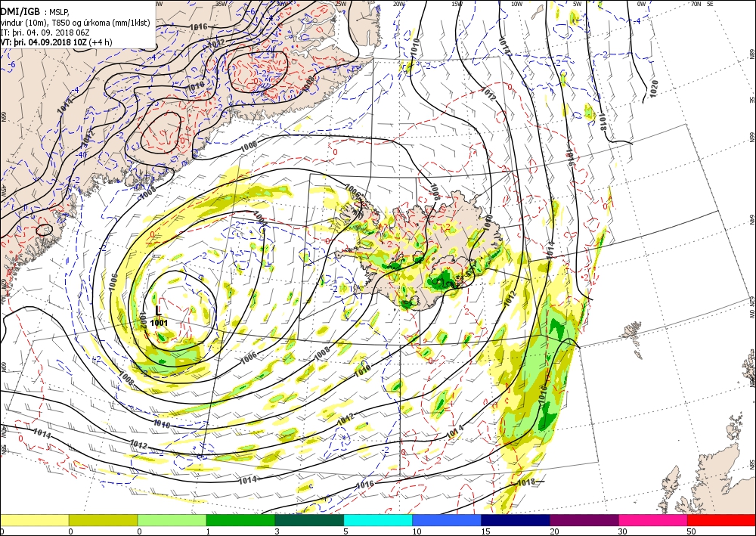Click the '25W' longitude label
This screenshot has width=756, height=536.
tap(340, 4)
